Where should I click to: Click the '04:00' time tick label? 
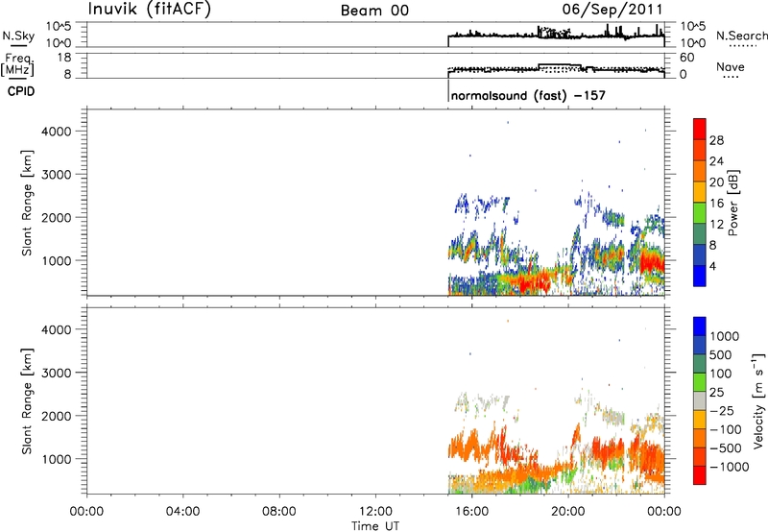tap(182, 512)
